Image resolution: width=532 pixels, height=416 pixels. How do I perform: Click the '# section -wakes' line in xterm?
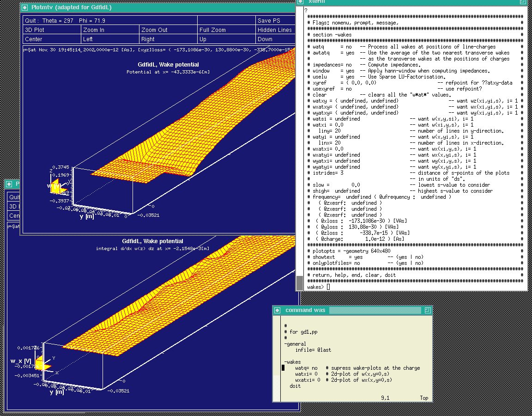415,35
